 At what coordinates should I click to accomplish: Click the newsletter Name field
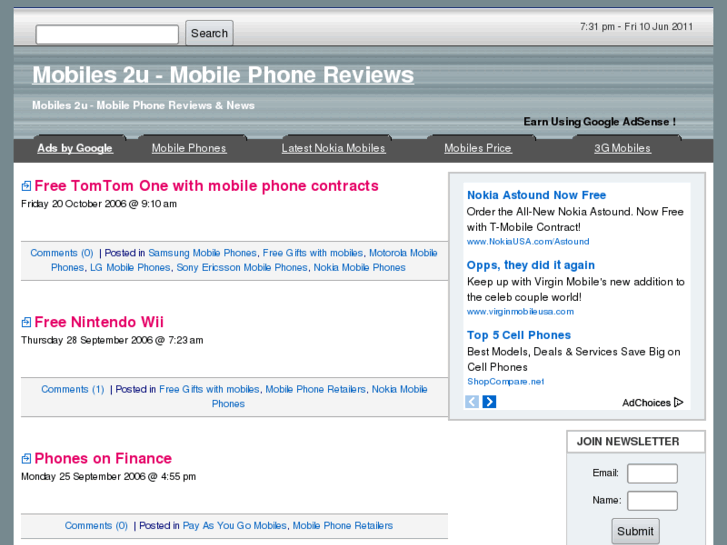coord(652,501)
